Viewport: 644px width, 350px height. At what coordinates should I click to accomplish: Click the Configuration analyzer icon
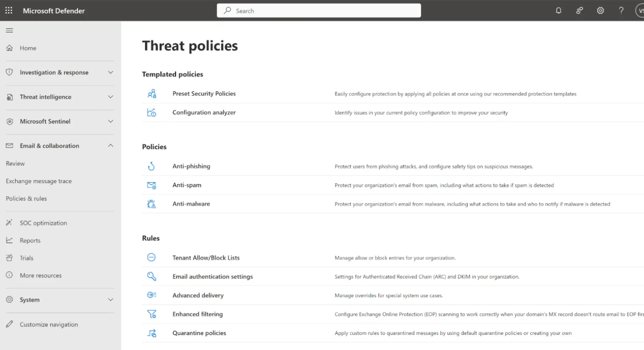pos(152,112)
